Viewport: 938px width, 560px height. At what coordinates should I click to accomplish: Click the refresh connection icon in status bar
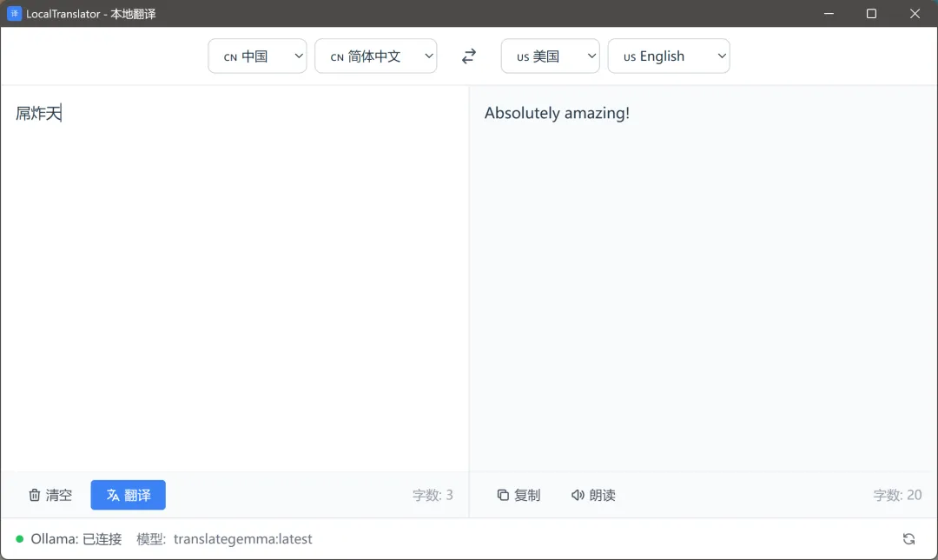[x=908, y=539]
